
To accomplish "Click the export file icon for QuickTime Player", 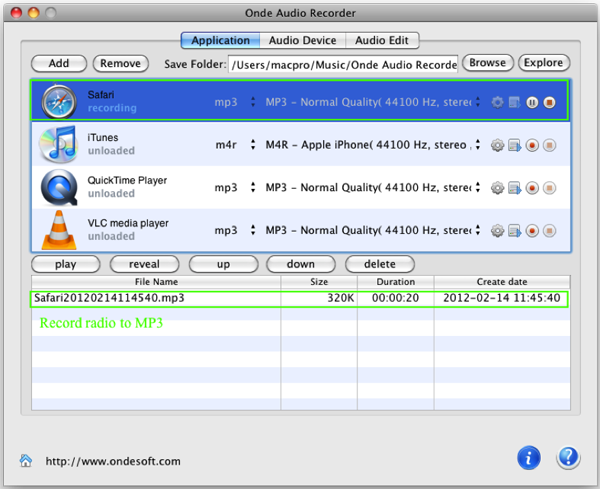I will 514,188.
